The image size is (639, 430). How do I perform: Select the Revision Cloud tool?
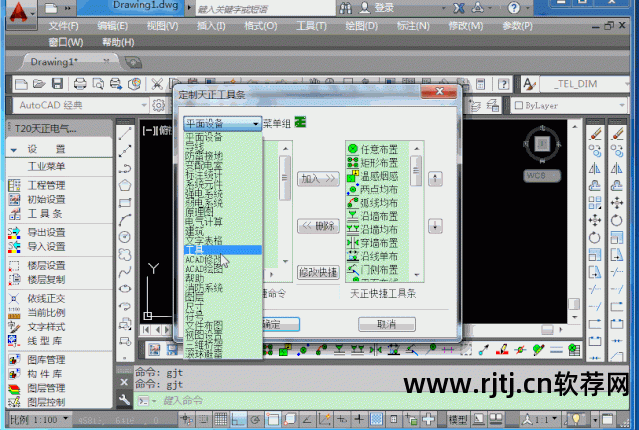[125, 254]
